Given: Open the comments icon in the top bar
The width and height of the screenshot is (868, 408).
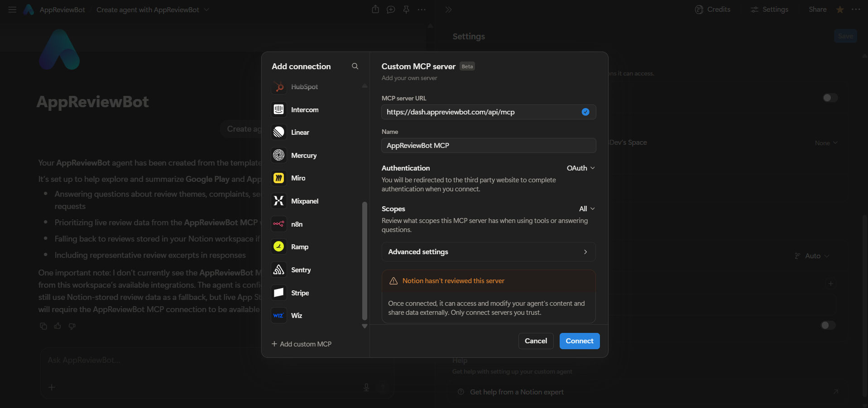Looking at the screenshot, I should [391, 9].
